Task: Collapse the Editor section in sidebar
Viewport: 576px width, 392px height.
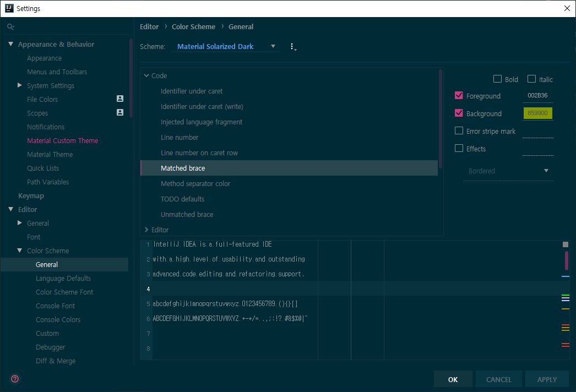Action: (10, 209)
